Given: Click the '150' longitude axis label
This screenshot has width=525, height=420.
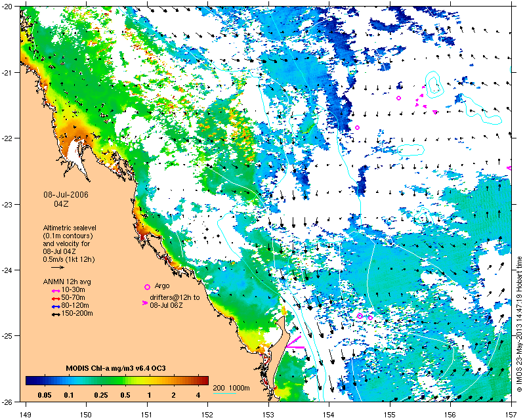Looking at the screenshot, I should [86, 415].
